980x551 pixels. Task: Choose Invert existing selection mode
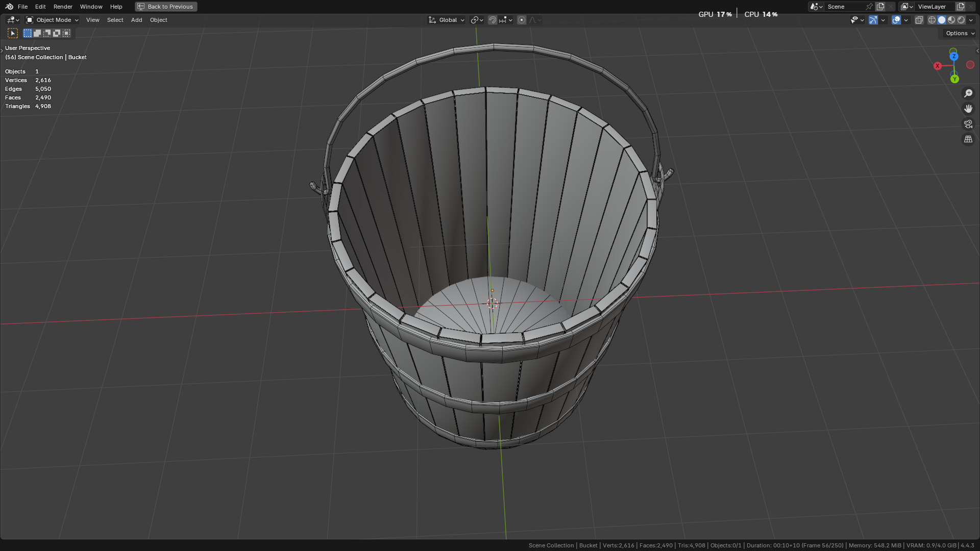coord(57,33)
